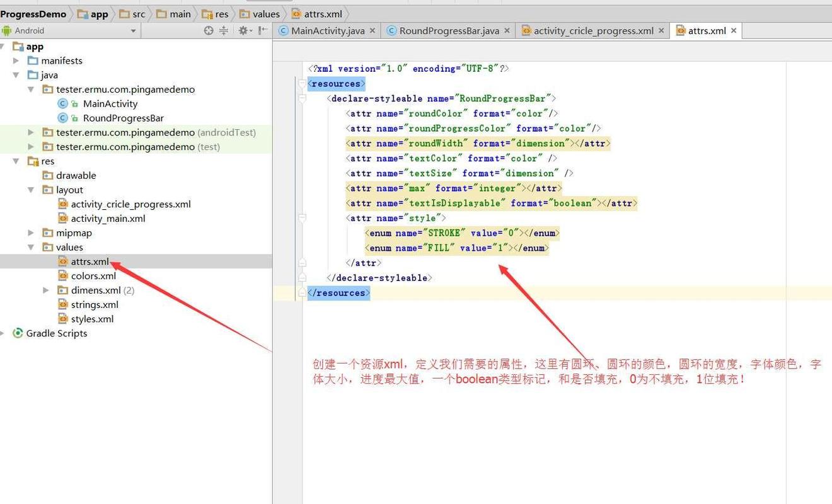
Task: Click the collapse all icon in project panel
Action: [224, 30]
